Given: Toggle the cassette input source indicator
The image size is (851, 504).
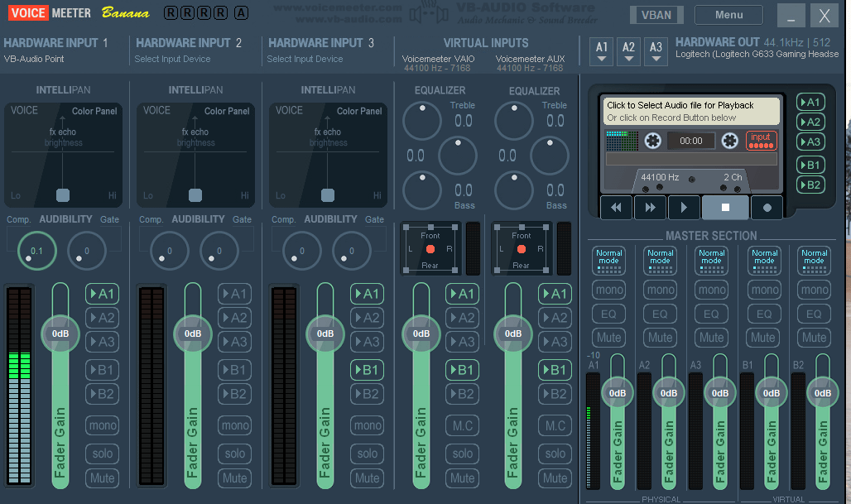Looking at the screenshot, I should tap(761, 141).
